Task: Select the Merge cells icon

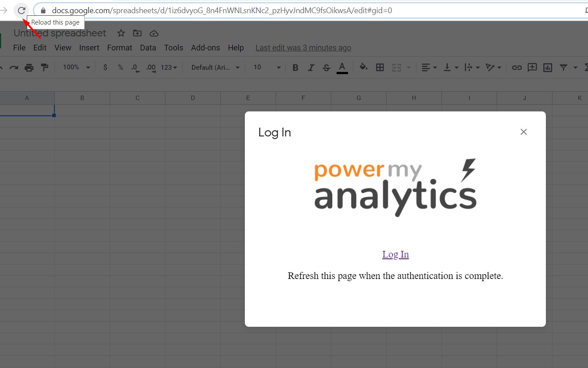Action: pos(395,67)
